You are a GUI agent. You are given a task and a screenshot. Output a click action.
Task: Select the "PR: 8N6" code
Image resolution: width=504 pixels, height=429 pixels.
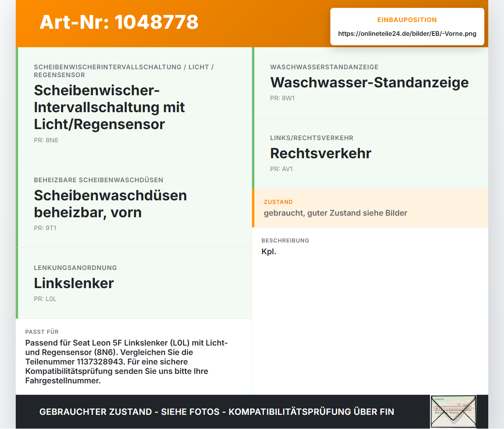click(46, 140)
